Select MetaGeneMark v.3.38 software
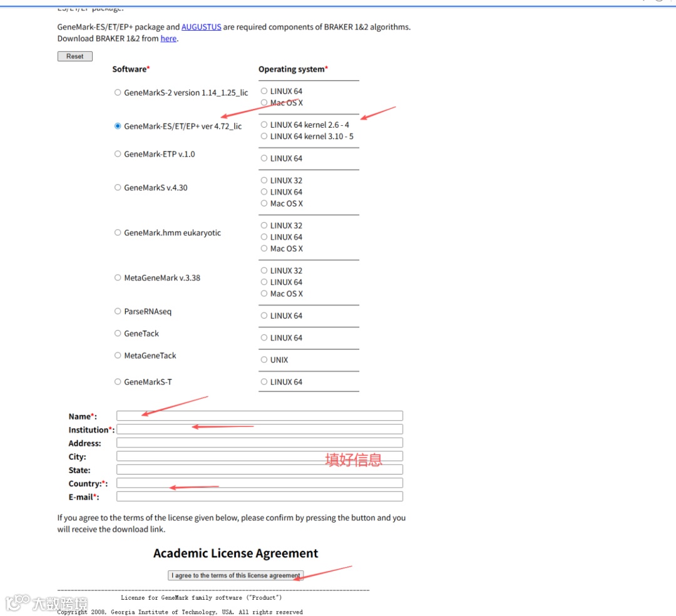Image resolution: width=676 pixels, height=616 pixels. pos(117,277)
